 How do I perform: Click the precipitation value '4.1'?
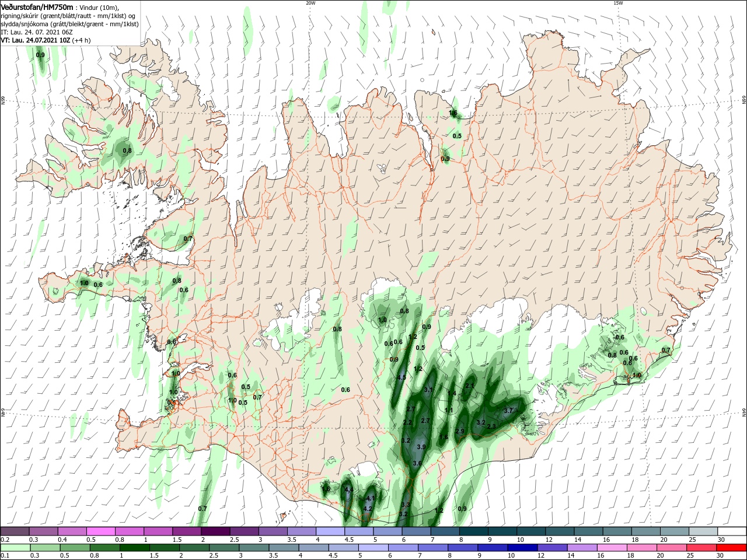point(370,498)
